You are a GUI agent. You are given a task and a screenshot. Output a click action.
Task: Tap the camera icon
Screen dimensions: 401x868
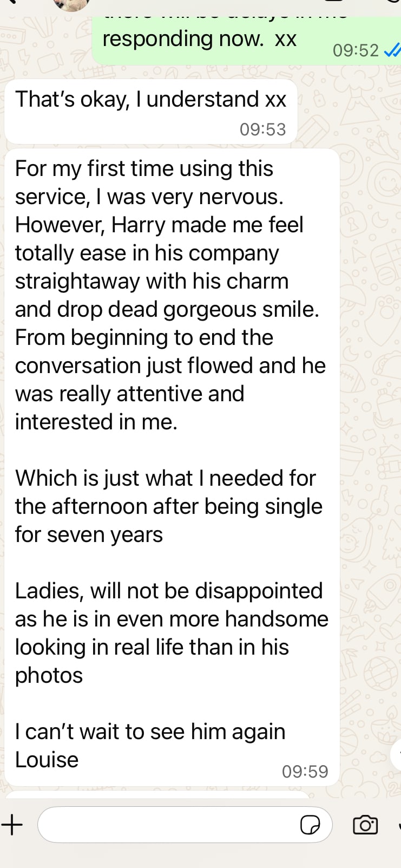365,825
